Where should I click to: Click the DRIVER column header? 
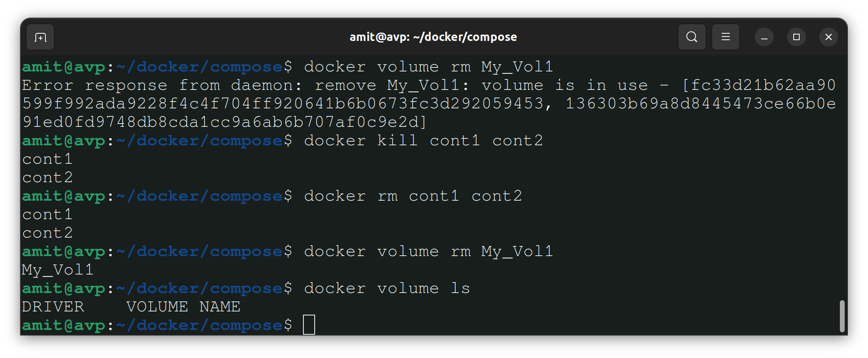pyautogui.click(x=53, y=307)
